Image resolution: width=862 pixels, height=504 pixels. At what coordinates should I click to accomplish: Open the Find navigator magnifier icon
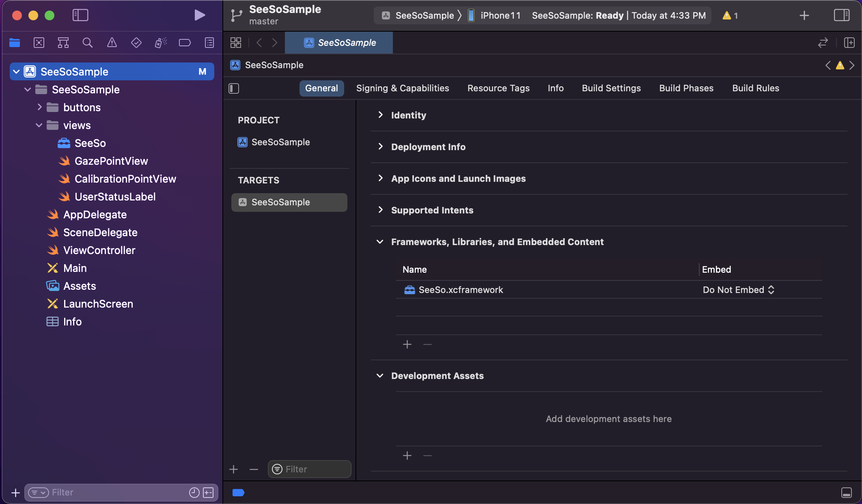click(x=88, y=43)
